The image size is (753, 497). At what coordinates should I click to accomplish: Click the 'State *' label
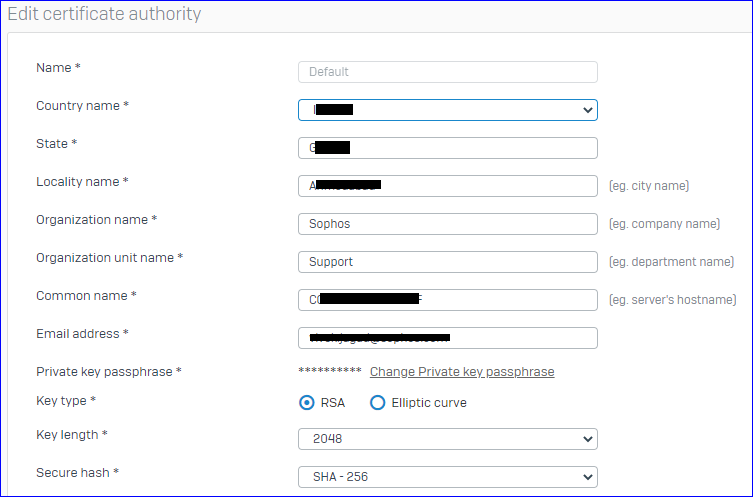pos(57,144)
